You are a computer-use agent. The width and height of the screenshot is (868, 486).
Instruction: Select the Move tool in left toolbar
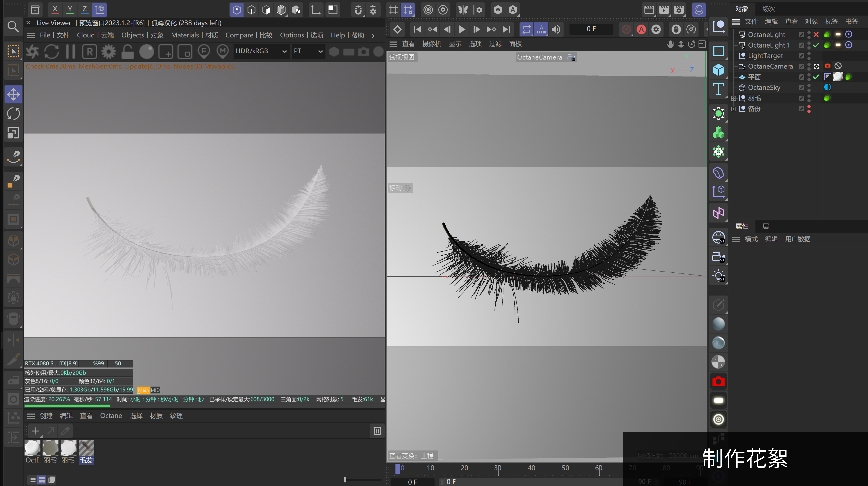click(x=13, y=94)
